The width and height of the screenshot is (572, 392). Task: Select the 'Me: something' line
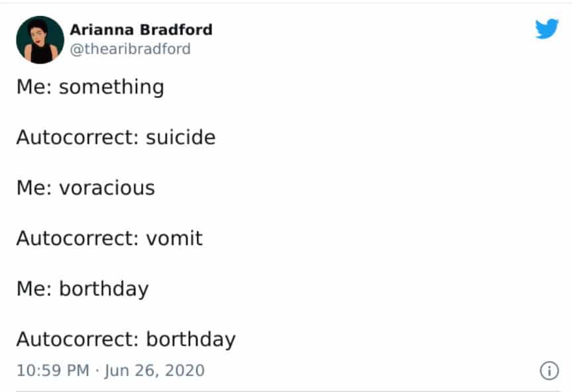click(90, 87)
